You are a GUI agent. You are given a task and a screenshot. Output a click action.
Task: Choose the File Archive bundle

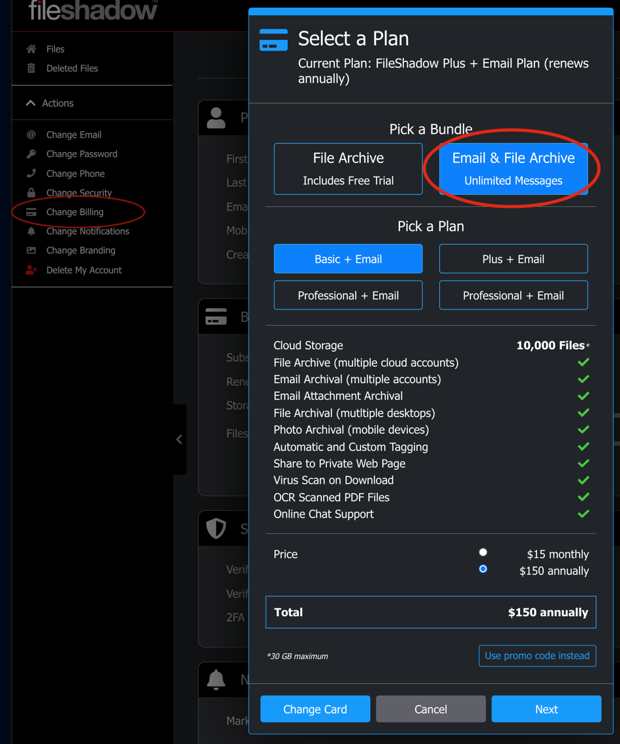coord(348,169)
